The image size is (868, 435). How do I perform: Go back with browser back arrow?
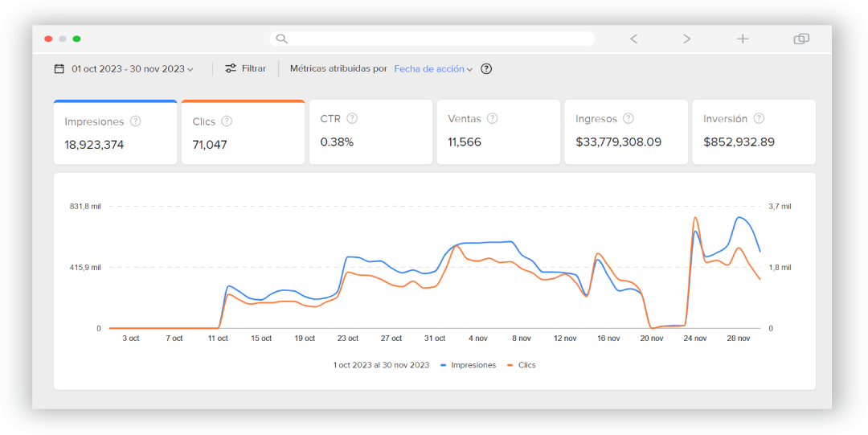pos(633,39)
